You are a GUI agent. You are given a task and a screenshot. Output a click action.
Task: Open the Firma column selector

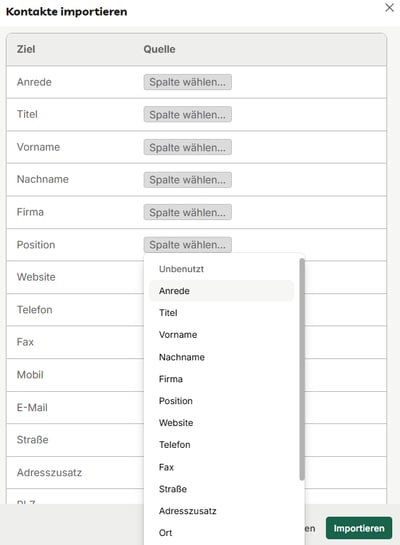(x=188, y=212)
